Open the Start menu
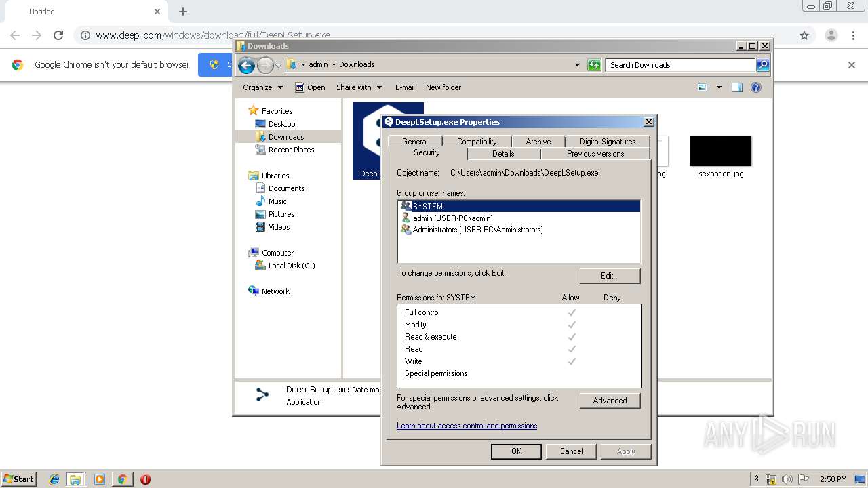 pyautogui.click(x=19, y=479)
